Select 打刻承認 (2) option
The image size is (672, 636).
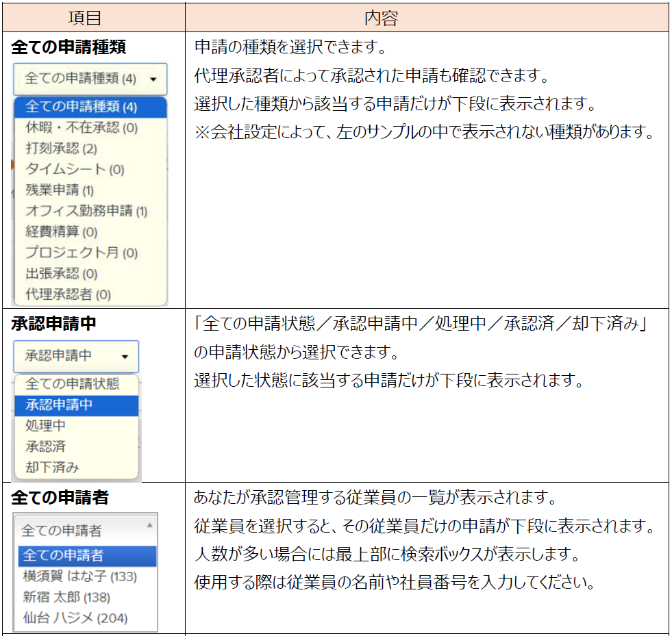[x=61, y=149]
